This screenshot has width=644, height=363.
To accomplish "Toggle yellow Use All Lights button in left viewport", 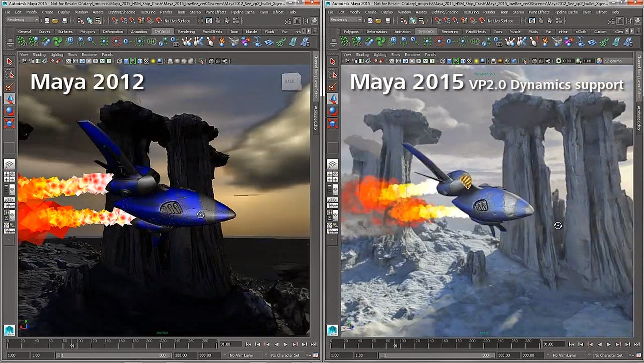I will coord(153,61).
